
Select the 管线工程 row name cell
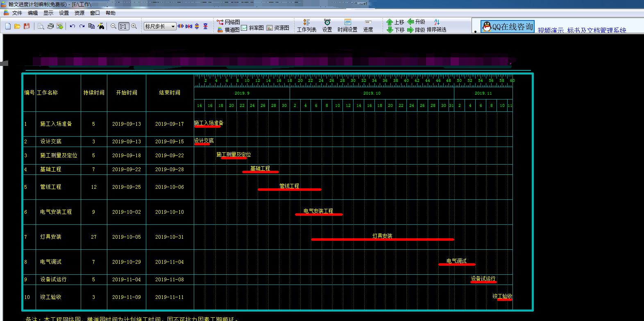[58, 187]
